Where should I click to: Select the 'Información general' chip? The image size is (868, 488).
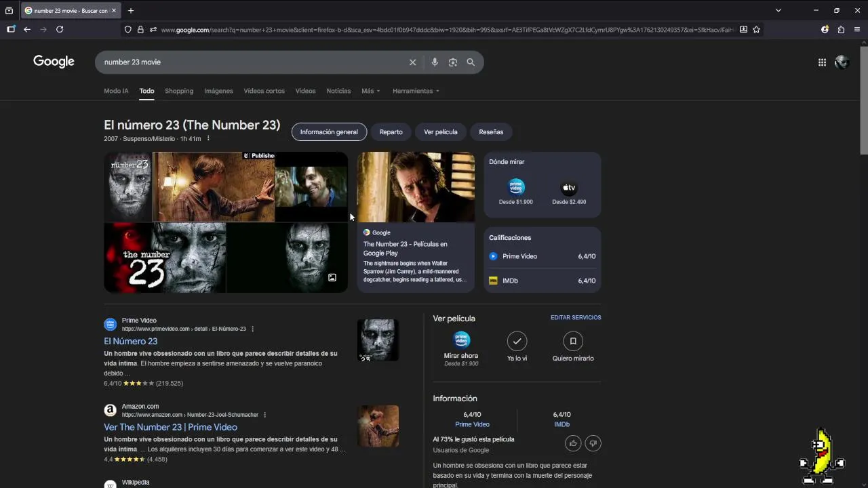click(x=329, y=132)
